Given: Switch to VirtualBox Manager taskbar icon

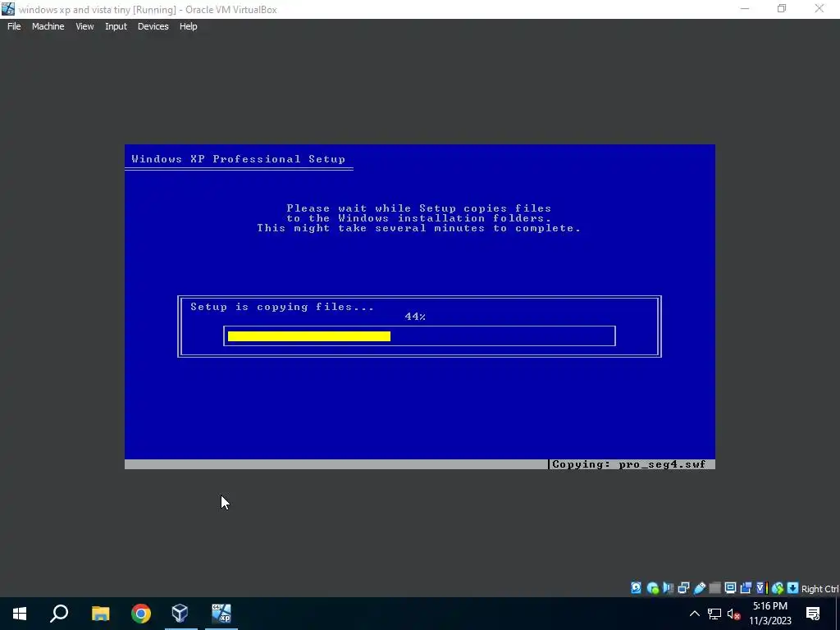Looking at the screenshot, I should [x=180, y=614].
